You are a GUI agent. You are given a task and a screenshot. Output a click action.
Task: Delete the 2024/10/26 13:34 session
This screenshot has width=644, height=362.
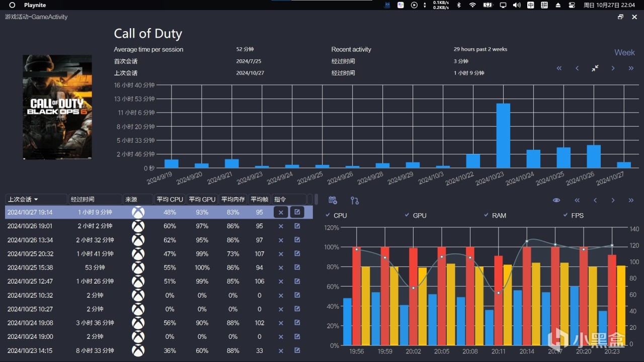[281, 240]
